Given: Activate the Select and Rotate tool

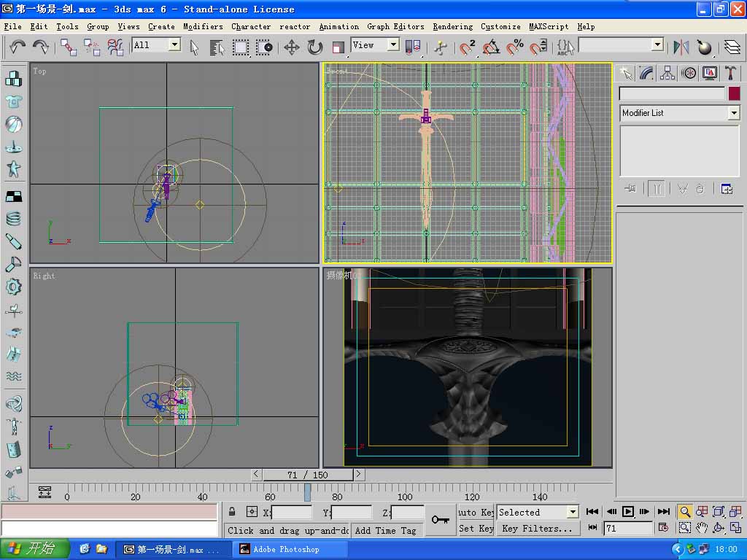Looking at the screenshot, I should [x=314, y=47].
